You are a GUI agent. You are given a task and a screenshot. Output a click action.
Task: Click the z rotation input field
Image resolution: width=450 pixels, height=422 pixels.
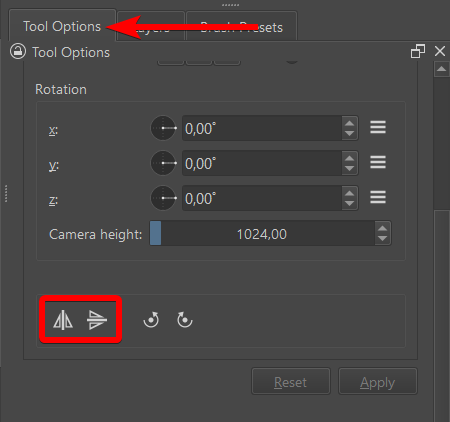(x=262, y=198)
